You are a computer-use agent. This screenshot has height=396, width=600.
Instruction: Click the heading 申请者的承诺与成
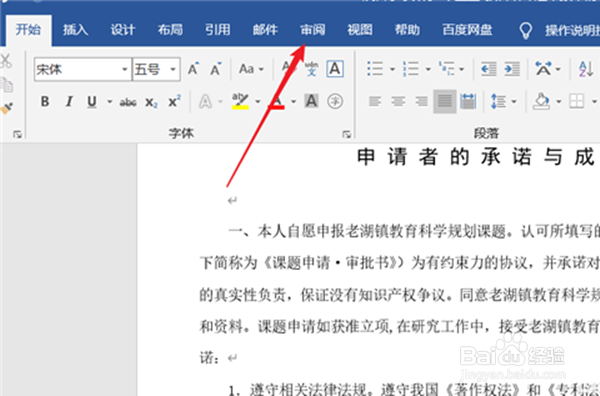[x=476, y=157]
